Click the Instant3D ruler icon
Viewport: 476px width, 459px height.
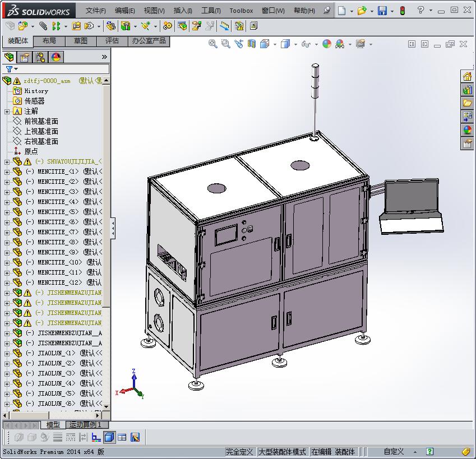224,26
